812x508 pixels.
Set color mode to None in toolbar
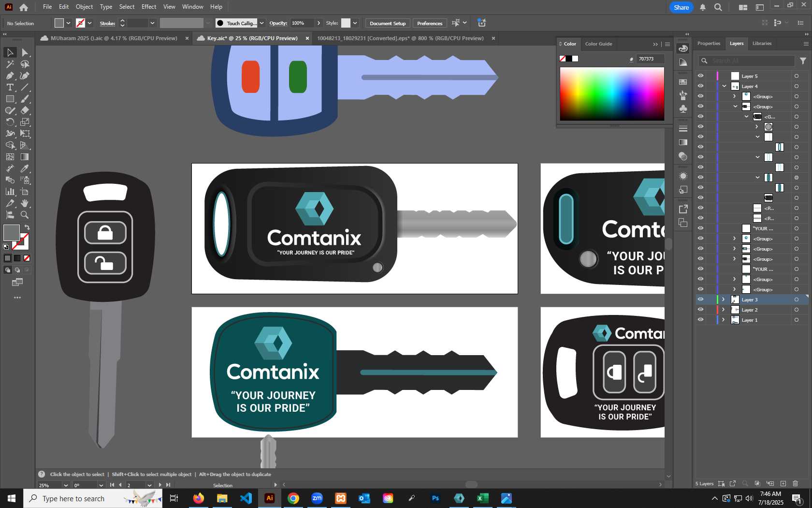pos(27,258)
